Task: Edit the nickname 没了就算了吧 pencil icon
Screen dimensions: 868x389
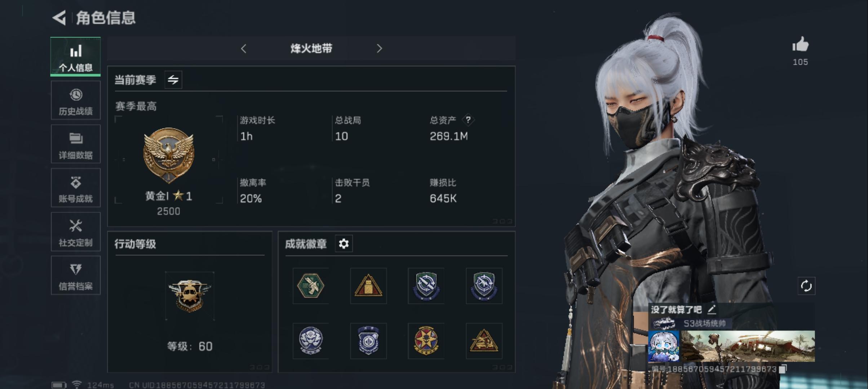Action: tap(712, 309)
